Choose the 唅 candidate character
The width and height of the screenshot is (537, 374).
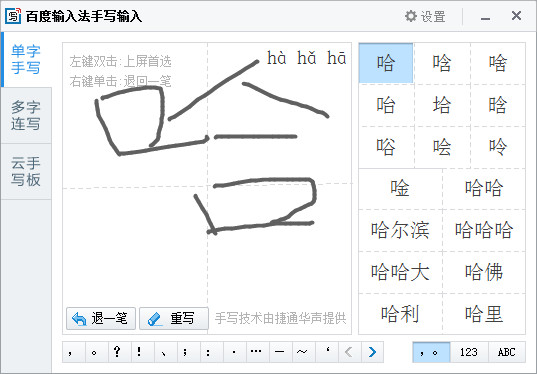(442, 63)
